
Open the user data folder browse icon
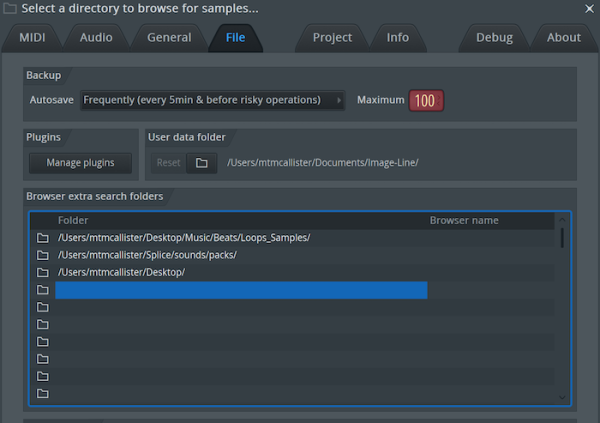(x=202, y=163)
